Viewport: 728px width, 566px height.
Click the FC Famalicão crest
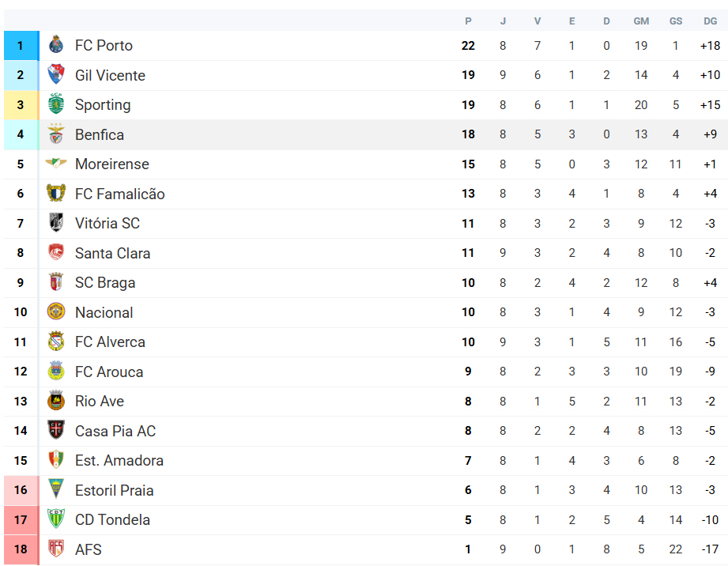pos(56,194)
